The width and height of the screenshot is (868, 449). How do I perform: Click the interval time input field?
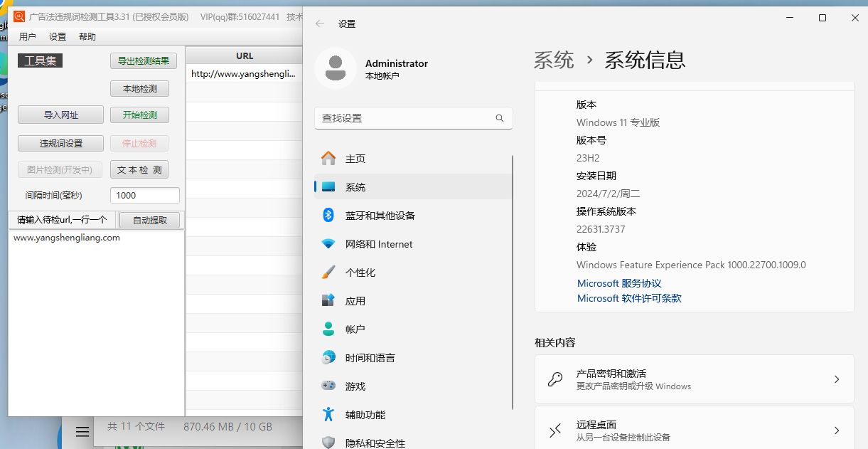tap(145, 196)
